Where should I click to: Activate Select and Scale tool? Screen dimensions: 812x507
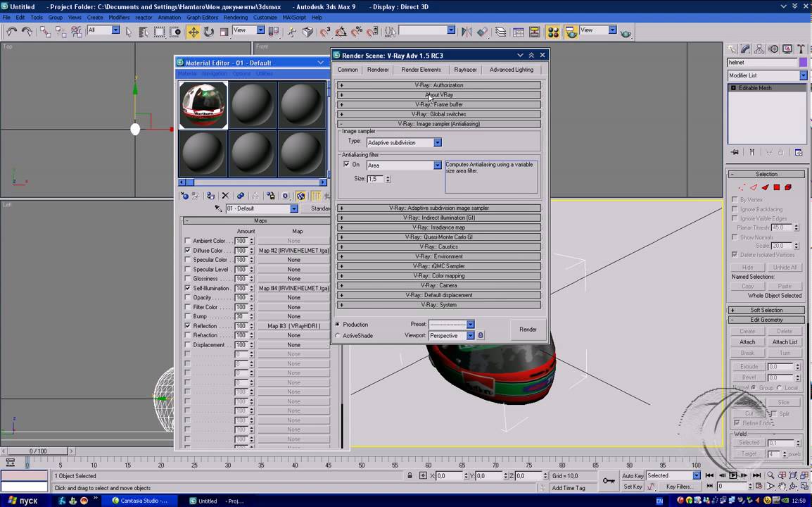click(x=224, y=32)
